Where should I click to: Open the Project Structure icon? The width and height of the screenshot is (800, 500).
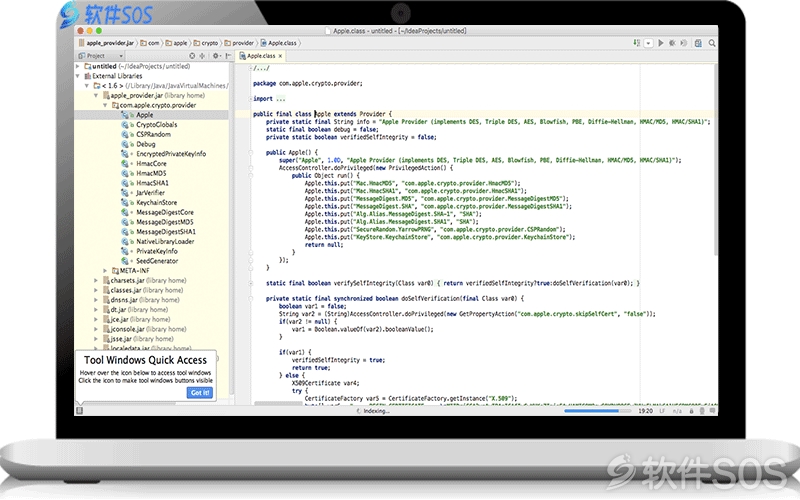pyautogui.click(x=698, y=43)
